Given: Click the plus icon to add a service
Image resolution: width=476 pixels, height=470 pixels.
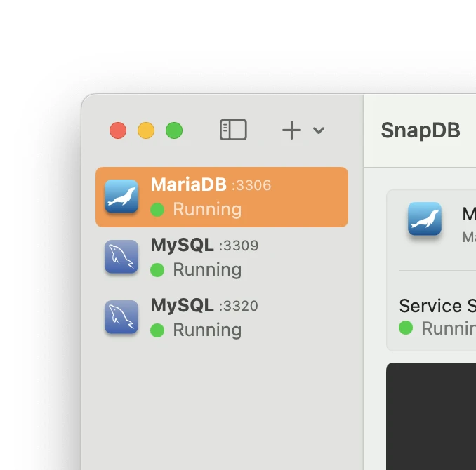Looking at the screenshot, I should click(291, 130).
